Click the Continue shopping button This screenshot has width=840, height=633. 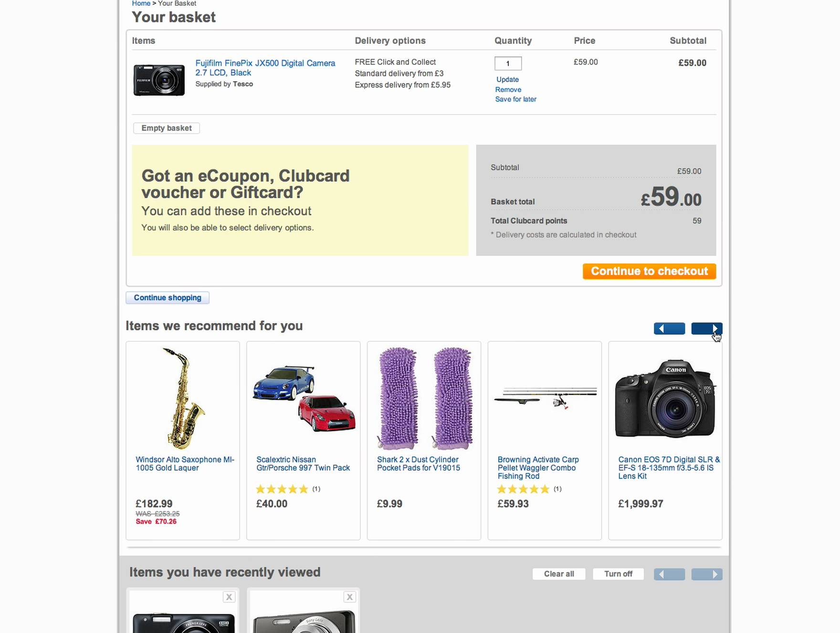(168, 298)
